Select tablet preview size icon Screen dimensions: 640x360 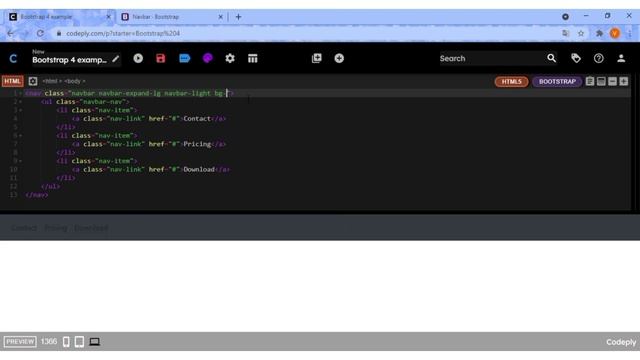[x=79, y=342]
